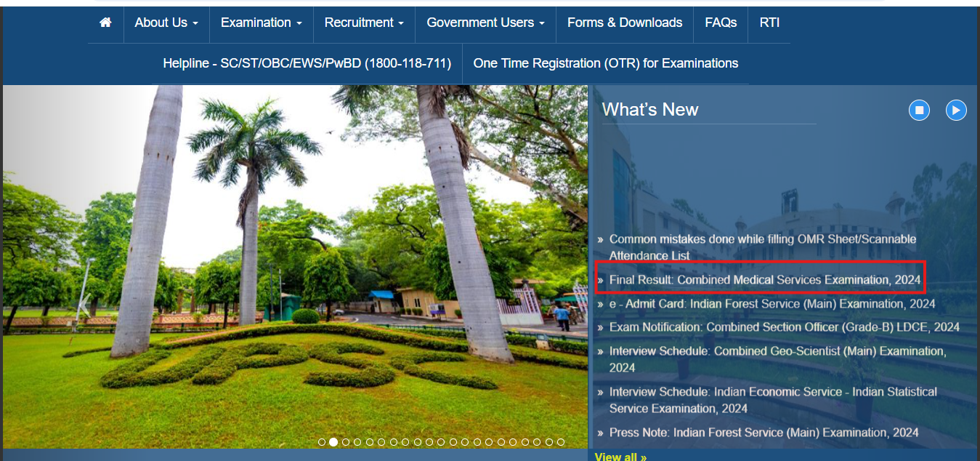This screenshot has height=461, width=980.
Task: Select the second carousel indicator dot
Action: [333, 441]
